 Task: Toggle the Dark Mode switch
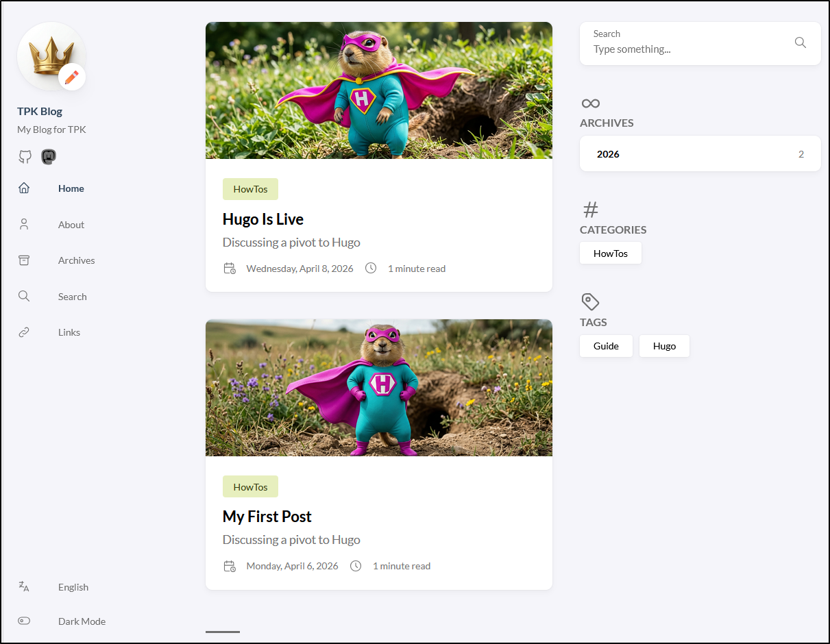point(24,621)
